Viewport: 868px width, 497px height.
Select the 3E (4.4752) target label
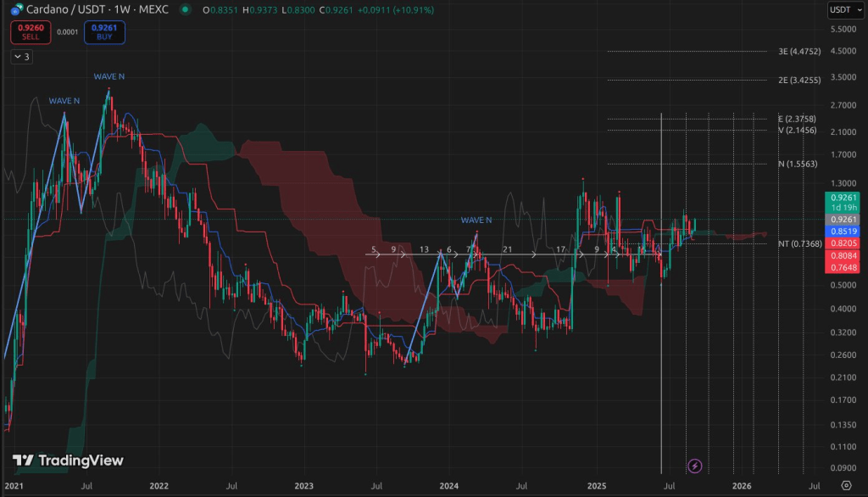(x=798, y=52)
